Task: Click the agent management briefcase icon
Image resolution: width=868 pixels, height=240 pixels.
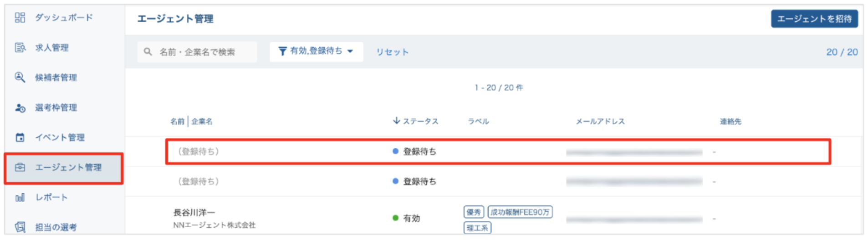Action: [x=20, y=167]
